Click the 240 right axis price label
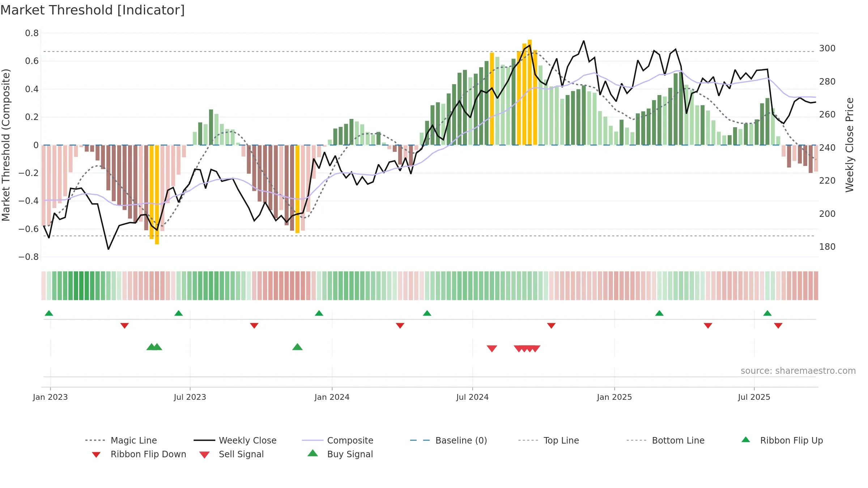The image size is (868, 488). (827, 147)
